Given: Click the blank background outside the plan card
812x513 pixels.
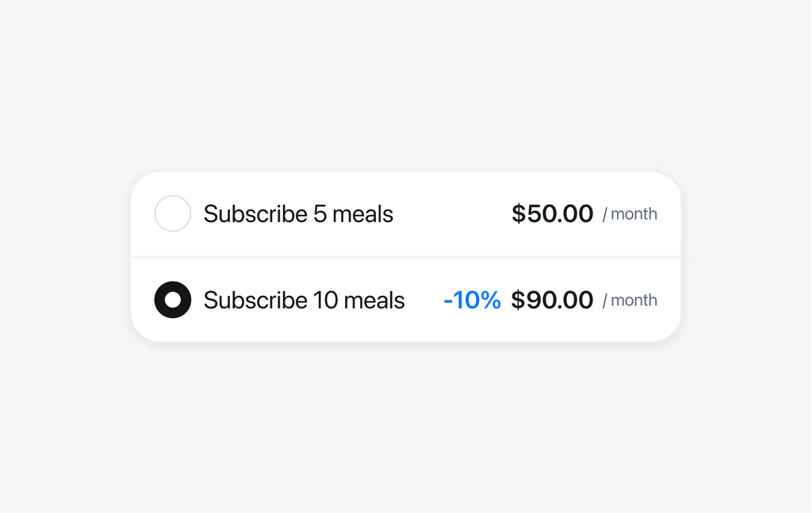Looking at the screenshot, I should click(x=406, y=82).
